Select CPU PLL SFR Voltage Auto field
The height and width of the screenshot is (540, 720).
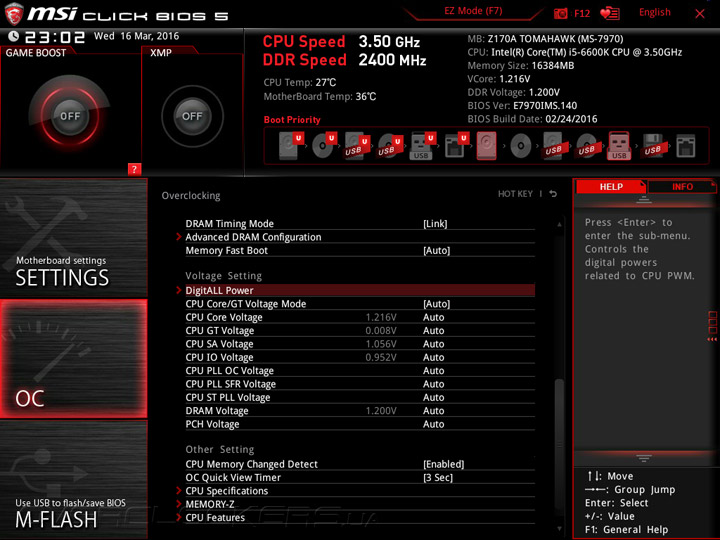433,384
